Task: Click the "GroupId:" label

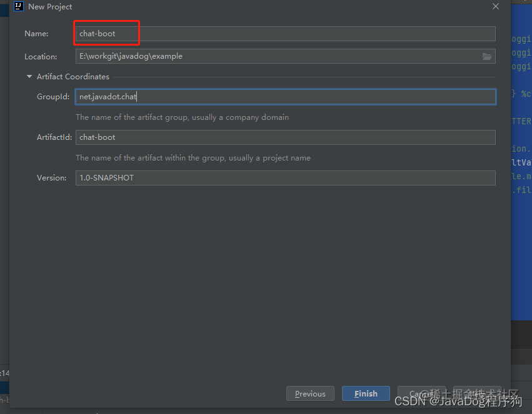Action: [53, 97]
